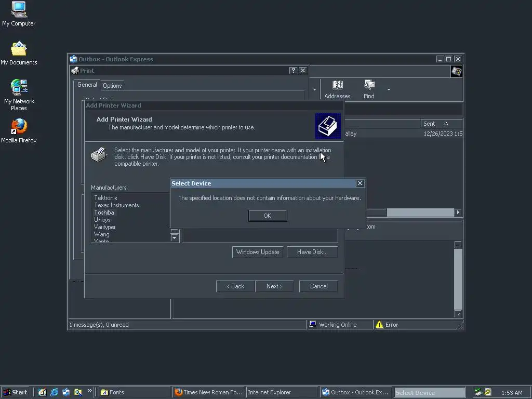The image size is (532, 399).
Task: Open the Find dropdown arrow
Action: click(389, 89)
